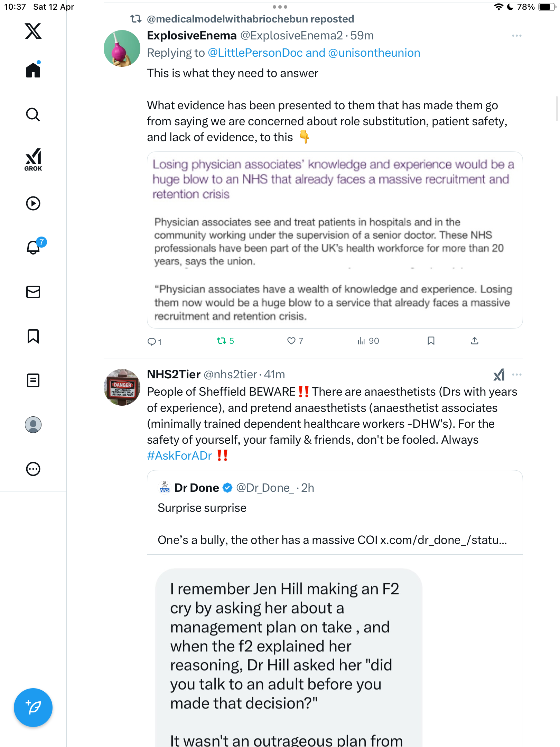Open the video play icon in sidebar
The width and height of the screenshot is (560, 747).
pyautogui.click(x=33, y=203)
